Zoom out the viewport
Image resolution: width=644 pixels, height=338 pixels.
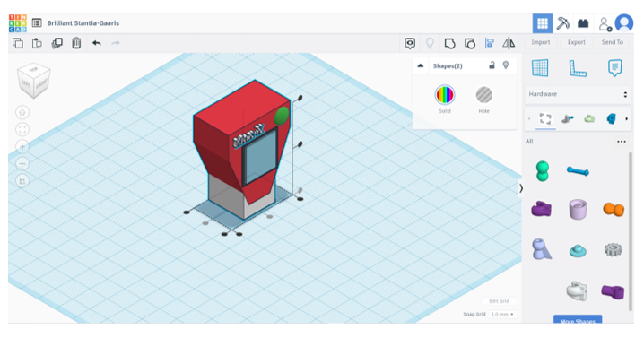22,163
